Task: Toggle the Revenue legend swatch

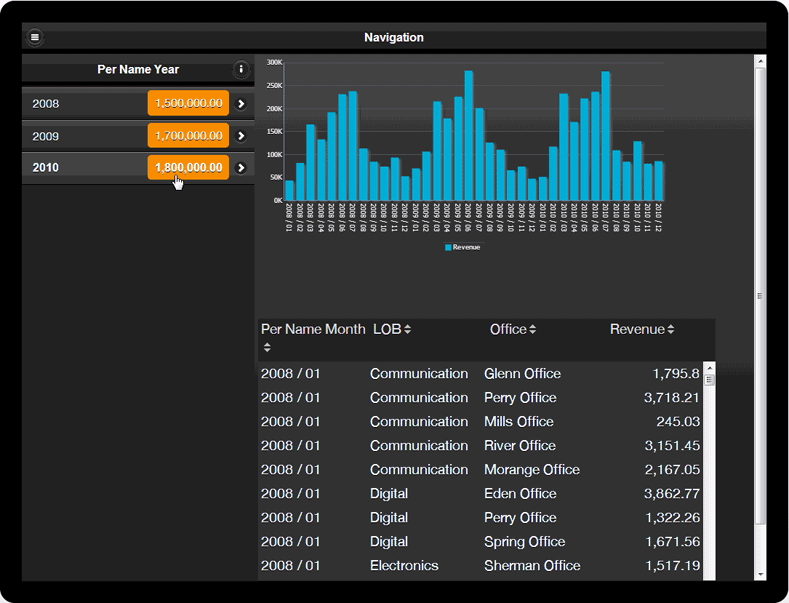Action: click(448, 247)
